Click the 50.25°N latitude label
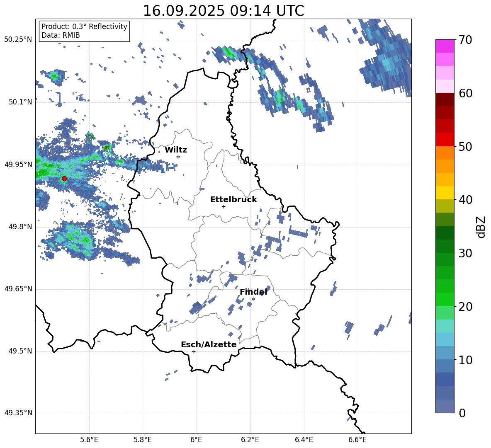This screenshot has width=491, height=448. click(x=18, y=40)
